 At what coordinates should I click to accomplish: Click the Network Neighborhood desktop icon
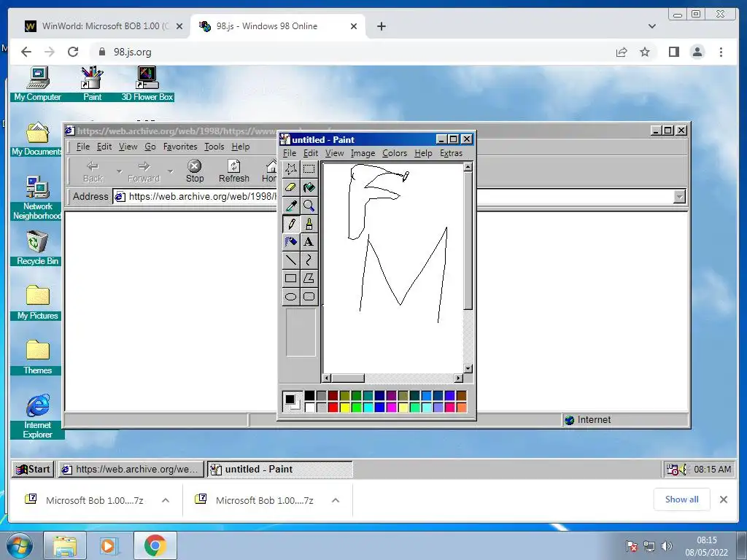(37, 198)
